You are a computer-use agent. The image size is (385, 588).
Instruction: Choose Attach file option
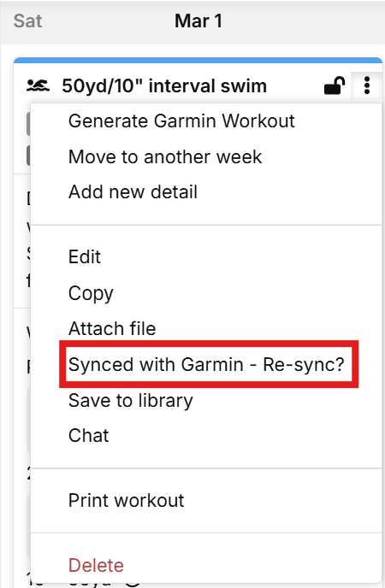(x=112, y=328)
